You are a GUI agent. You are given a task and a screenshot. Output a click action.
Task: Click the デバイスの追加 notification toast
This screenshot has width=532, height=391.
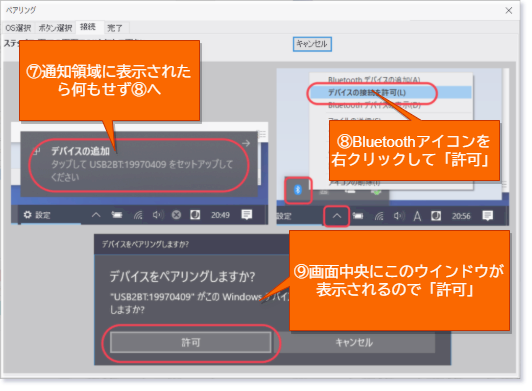[139, 164]
